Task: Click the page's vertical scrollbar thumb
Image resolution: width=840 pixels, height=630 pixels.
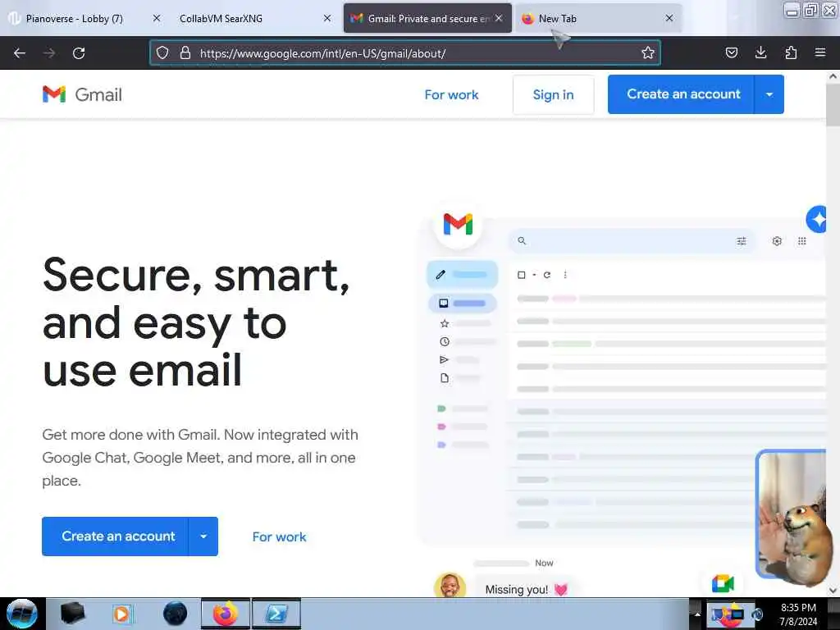Action: coord(833,104)
